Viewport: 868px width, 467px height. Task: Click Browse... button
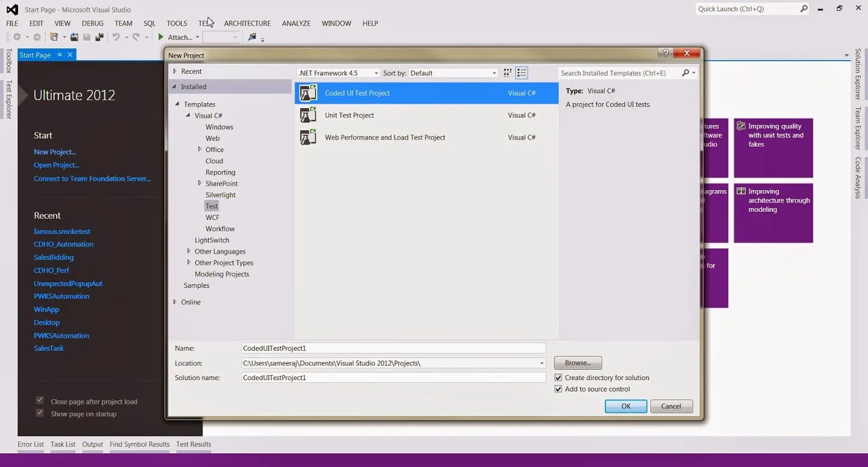(x=578, y=363)
